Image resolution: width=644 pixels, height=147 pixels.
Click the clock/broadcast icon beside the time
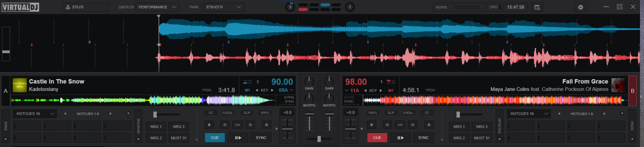coord(537,7)
